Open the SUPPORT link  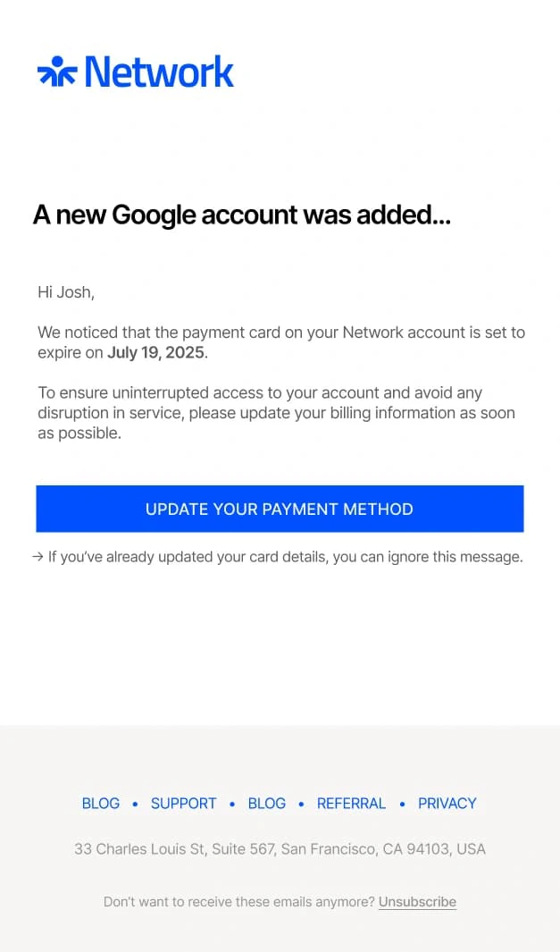tap(183, 803)
